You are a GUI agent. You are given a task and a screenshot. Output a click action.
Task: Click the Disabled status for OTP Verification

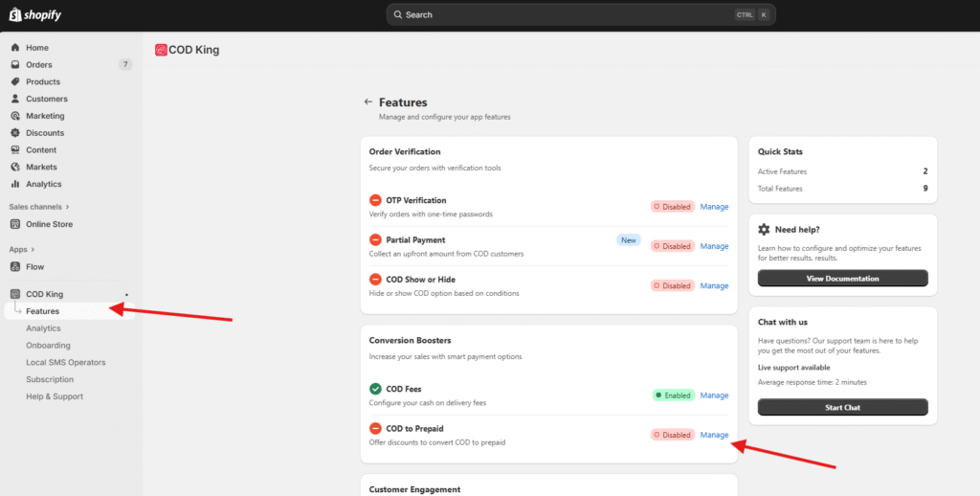click(x=672, y=207)
